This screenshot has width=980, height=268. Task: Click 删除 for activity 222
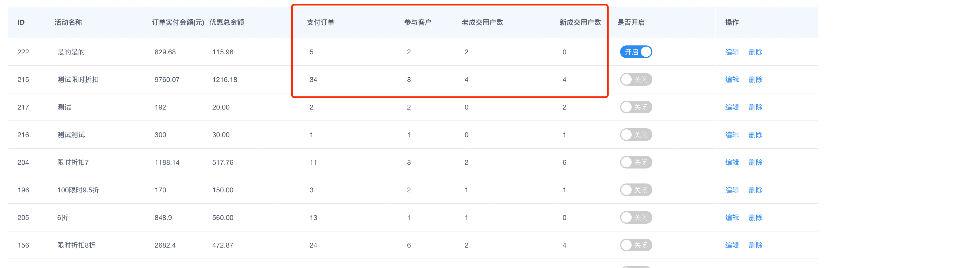(755, 52)
